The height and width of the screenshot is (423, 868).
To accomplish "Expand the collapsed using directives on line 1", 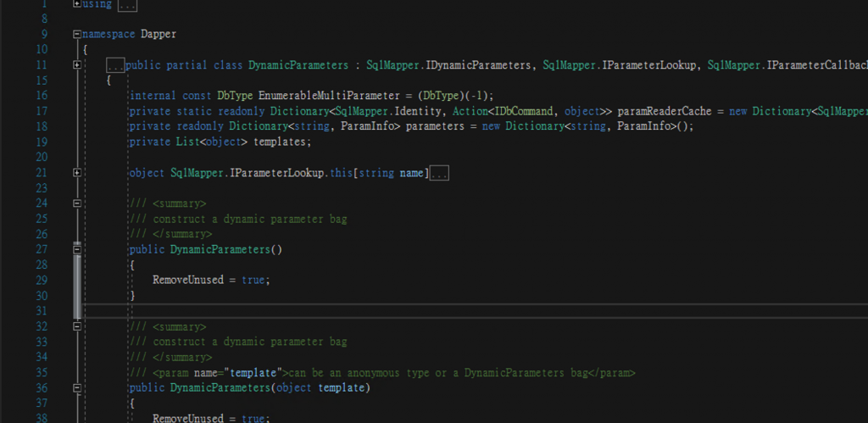I will (x=77, y=4).
